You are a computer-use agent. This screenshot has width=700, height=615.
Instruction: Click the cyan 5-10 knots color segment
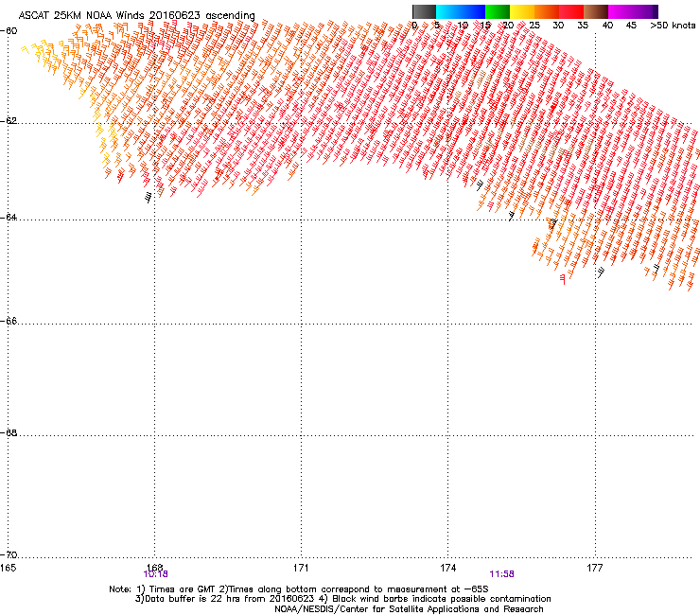click(448, 11)
